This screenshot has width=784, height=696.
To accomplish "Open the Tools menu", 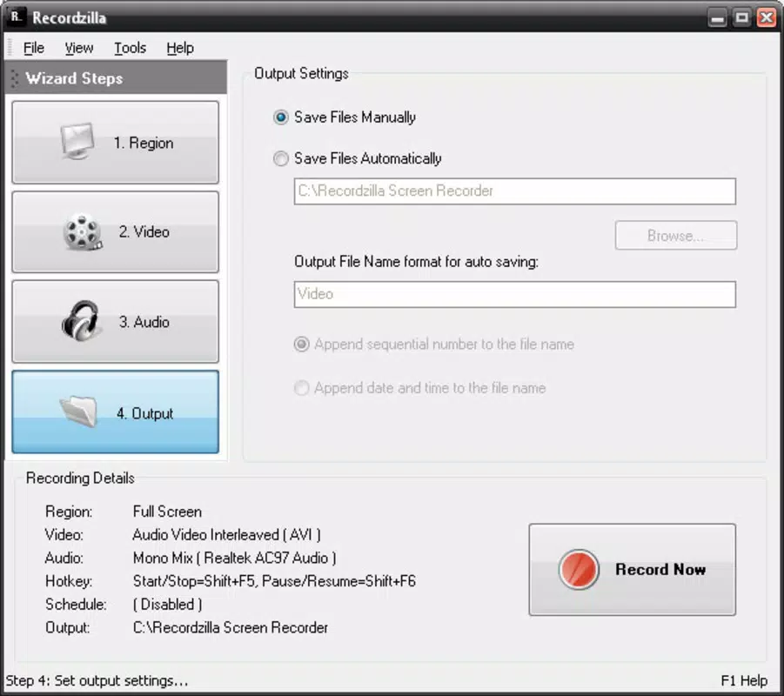I will pos(130,48).
